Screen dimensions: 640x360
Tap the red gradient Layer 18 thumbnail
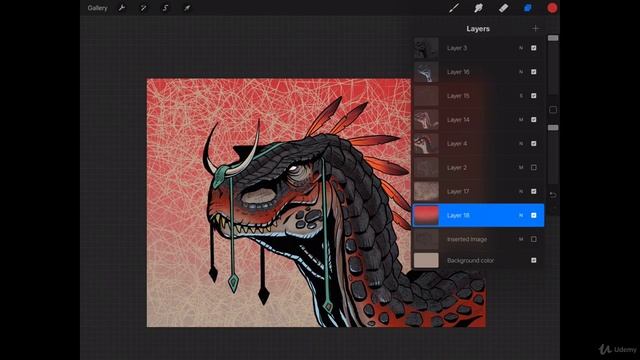click(x=426, y=215)
